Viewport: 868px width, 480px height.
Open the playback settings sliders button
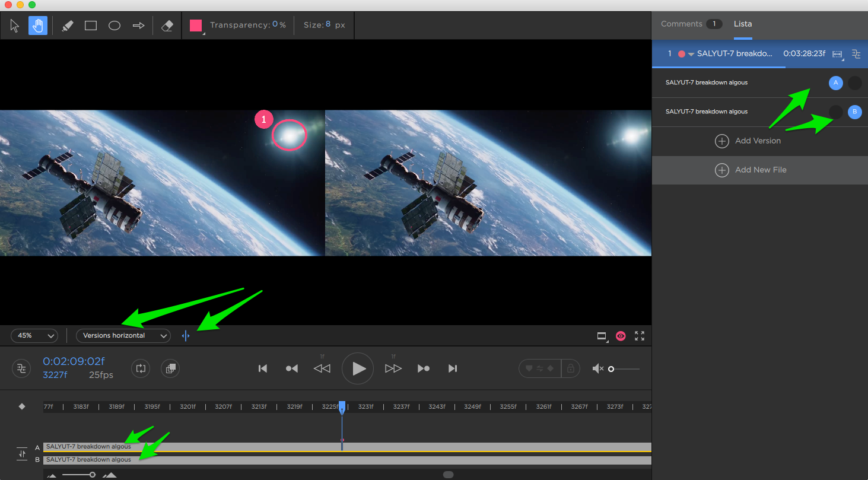[x=21, y=368]
